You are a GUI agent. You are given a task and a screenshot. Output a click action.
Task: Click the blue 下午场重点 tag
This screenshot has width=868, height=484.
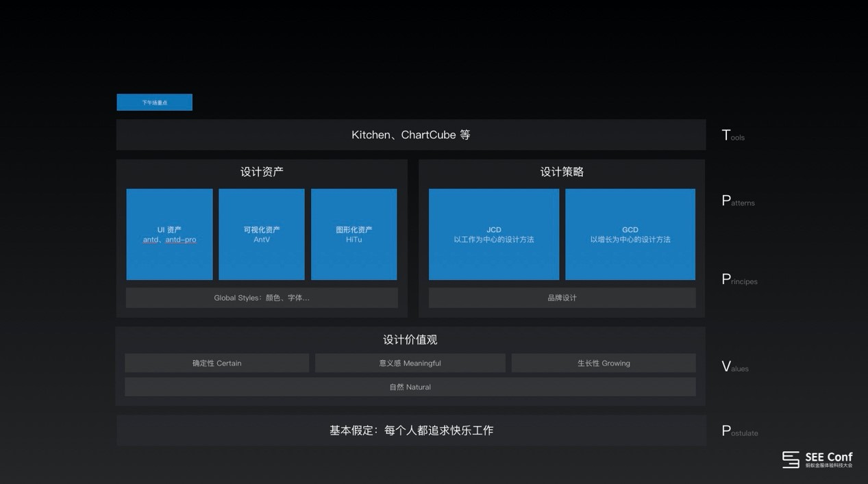tap(154, 102)
